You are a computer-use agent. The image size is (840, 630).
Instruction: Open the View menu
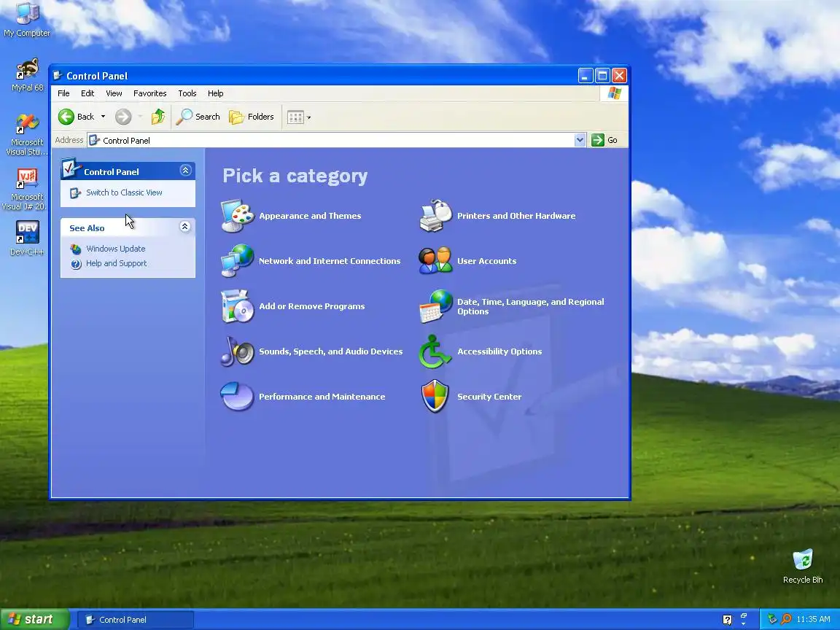(114, 93)
